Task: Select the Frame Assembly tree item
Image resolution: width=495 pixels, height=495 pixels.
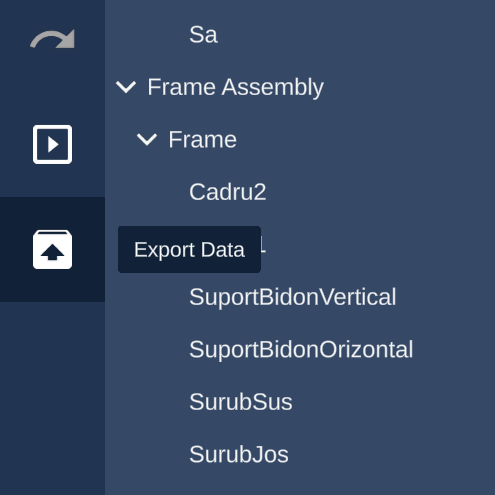Action: tap(235, 87)
